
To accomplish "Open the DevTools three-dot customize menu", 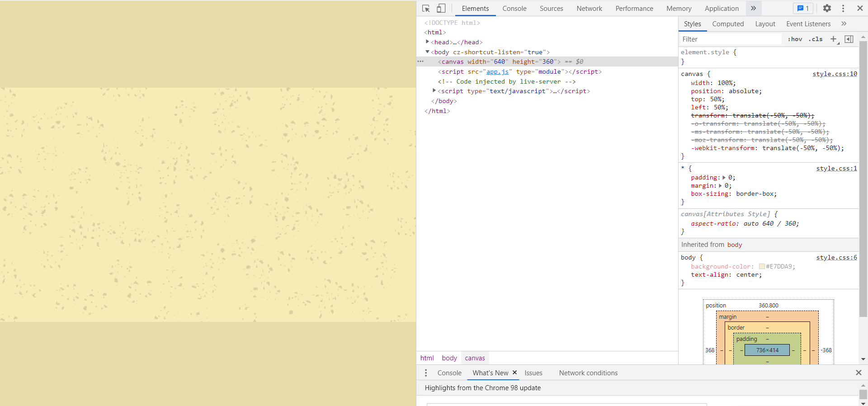I will click(x=843, y=9).
